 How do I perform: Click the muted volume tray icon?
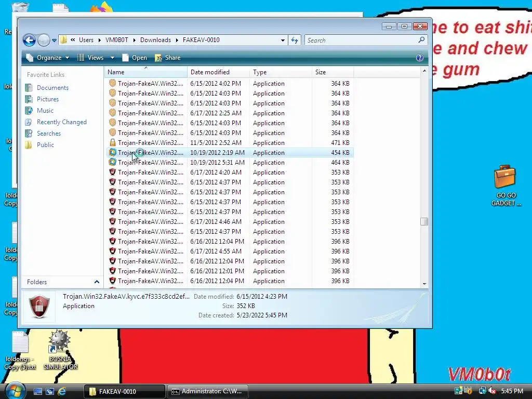click(492, 391)
